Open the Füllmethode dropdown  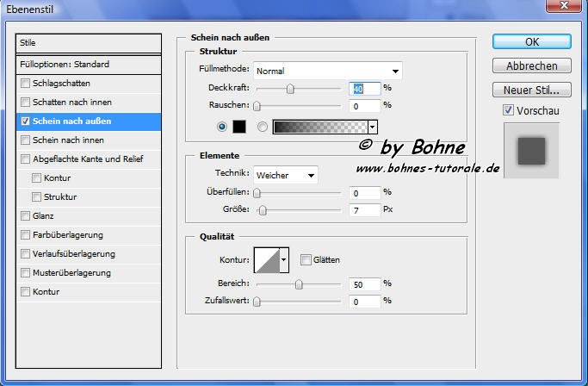point(327,71)
